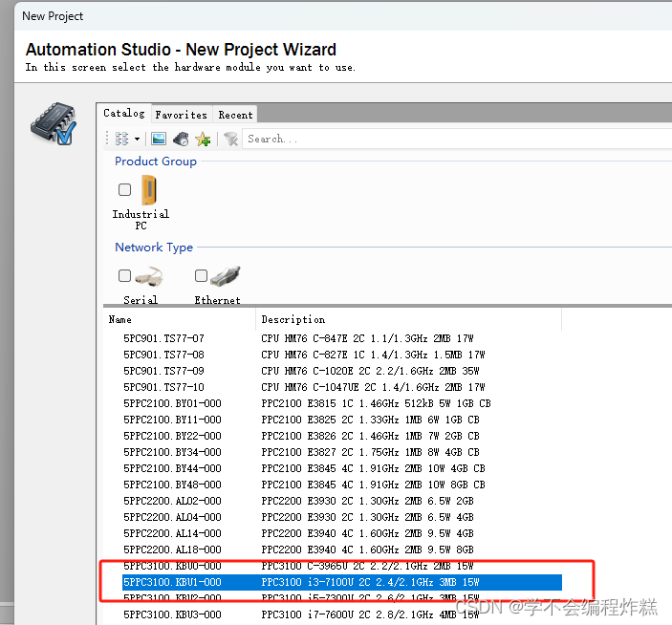Click the Industrial PC orange icon

[x=149, y=190]
